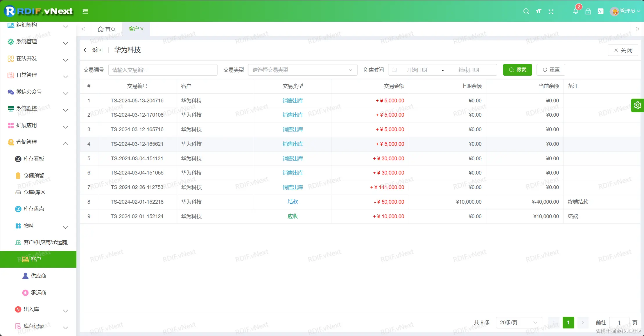Switch to the 首页 tab
This screenshot has width=644, height=336.
107,29
